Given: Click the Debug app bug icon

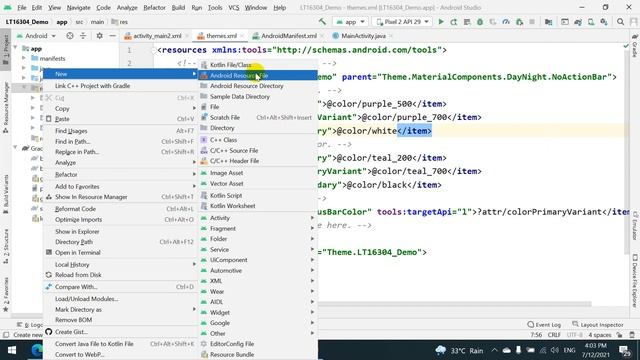Looking at the screenshot, I should [x=480, y=22].
